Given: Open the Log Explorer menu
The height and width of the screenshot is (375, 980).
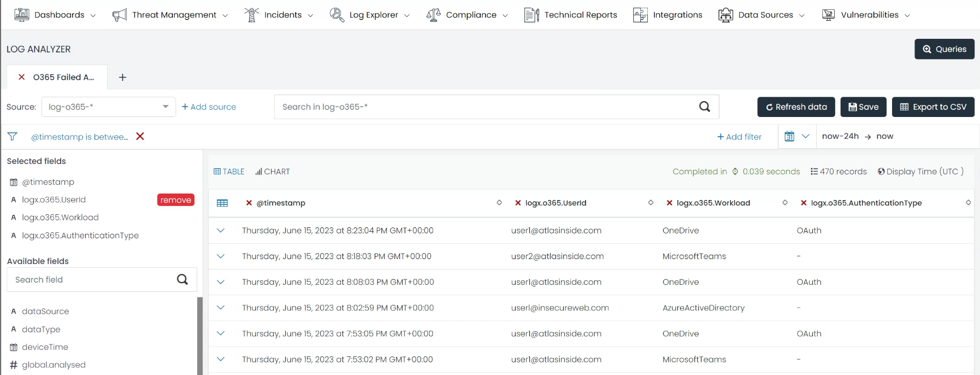Looking at the screenshot, I should pos(370,15).
